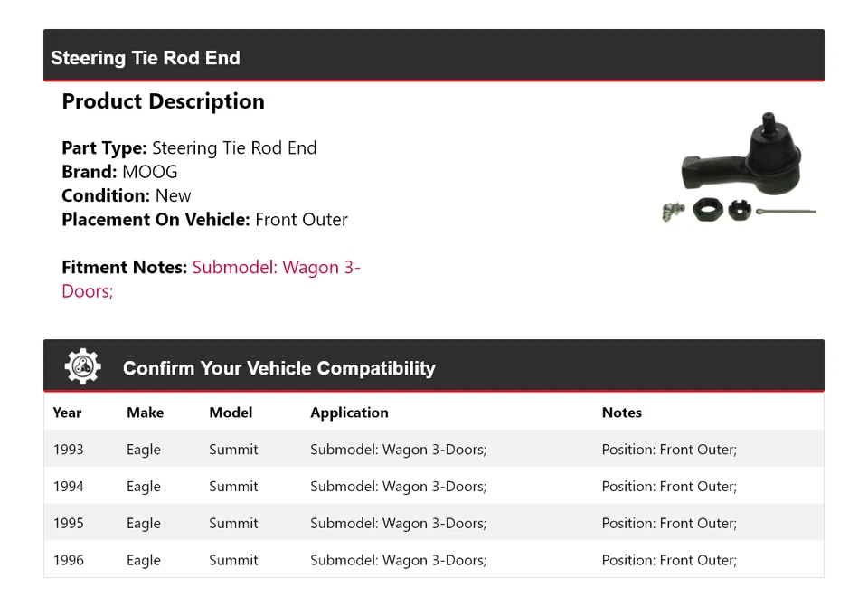Viewport: 868px width, 607px height.
Task: Click the Brand: MOOG line
Action: point(119,172)
